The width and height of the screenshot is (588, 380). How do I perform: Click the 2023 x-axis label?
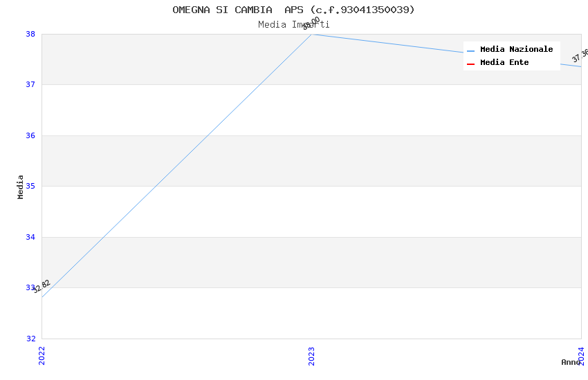[x=311, y=356]
